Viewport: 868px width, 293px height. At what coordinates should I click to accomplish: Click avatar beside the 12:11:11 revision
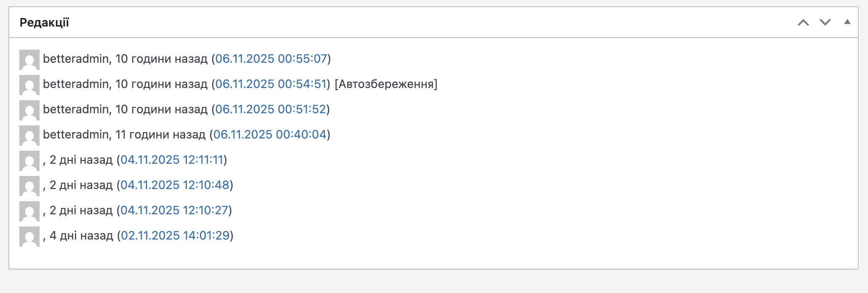(x=29, y=161)
